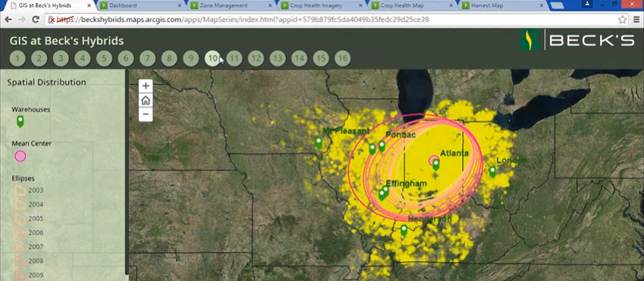Select map series page 10
This screenshot has height=281, width=644.
pos(212,58)
